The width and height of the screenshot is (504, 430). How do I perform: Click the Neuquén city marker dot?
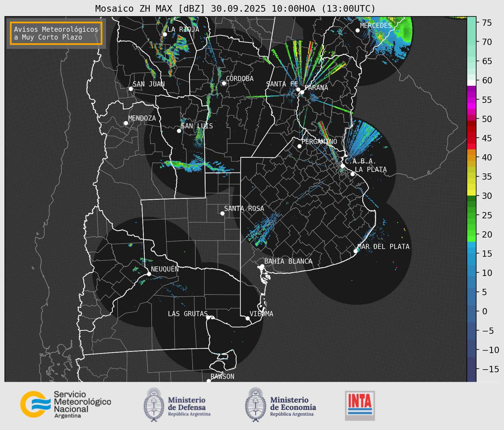click(149, 274)
